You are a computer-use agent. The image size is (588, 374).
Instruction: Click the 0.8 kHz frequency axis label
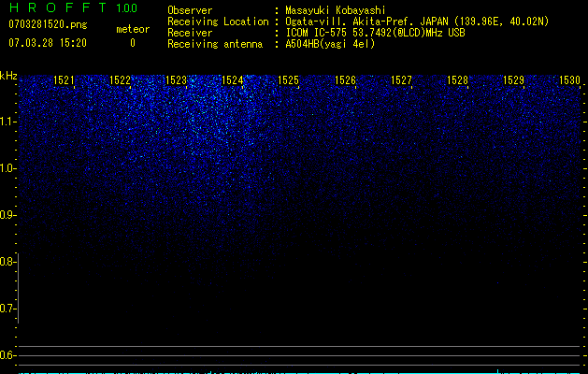pos(7,262)
